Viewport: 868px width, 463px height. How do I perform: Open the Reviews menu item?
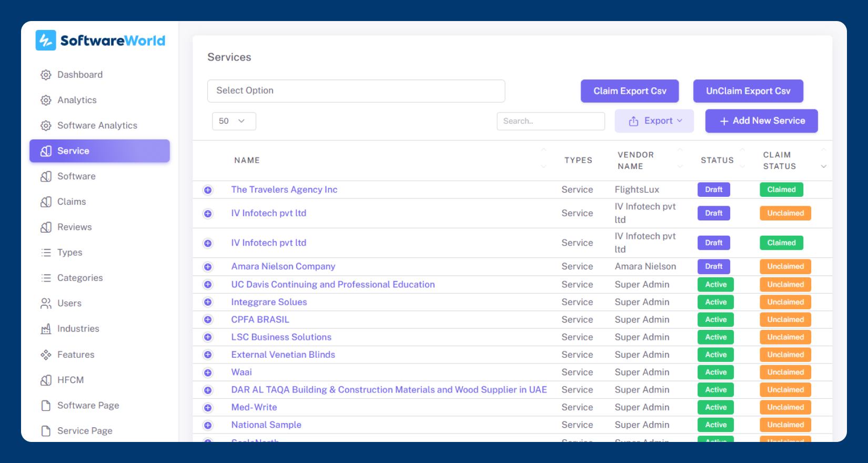click(x=74, y=227)
